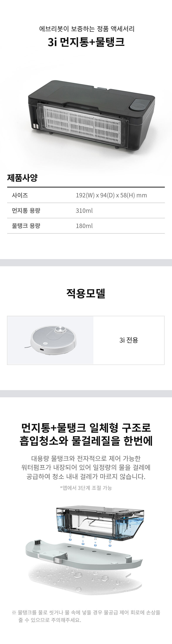Select the '물탱크 용량' row label
Viewport: 172px width, 644px height.
pyautogui.click(x=26, y=226)
